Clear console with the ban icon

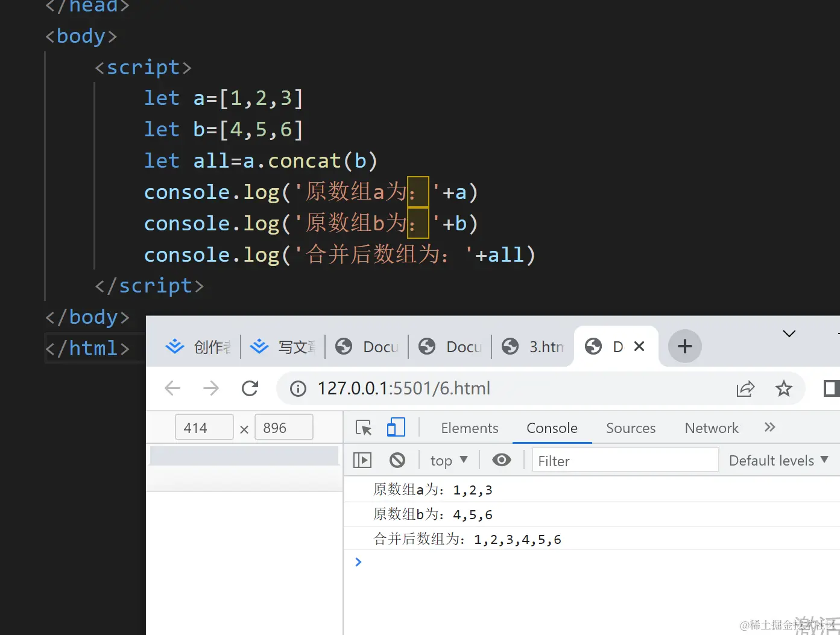pyautogui.click(x=397, y=460)
